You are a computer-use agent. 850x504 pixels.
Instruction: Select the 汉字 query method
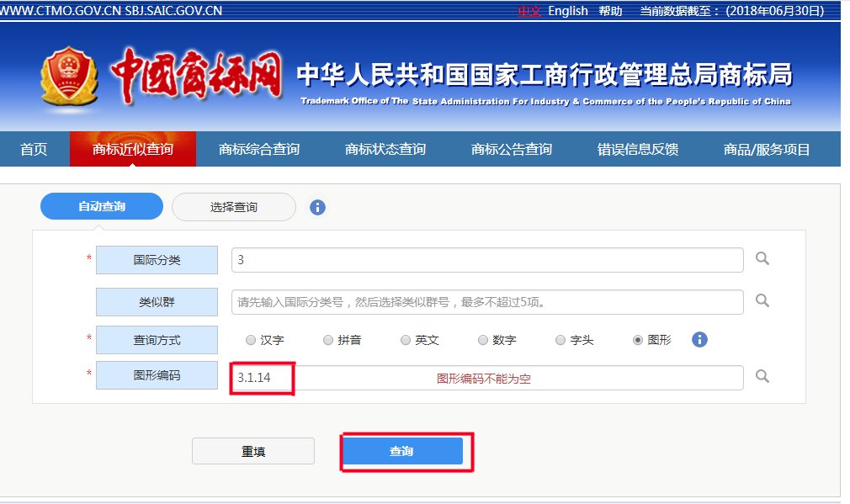click(x=250, y=340)
